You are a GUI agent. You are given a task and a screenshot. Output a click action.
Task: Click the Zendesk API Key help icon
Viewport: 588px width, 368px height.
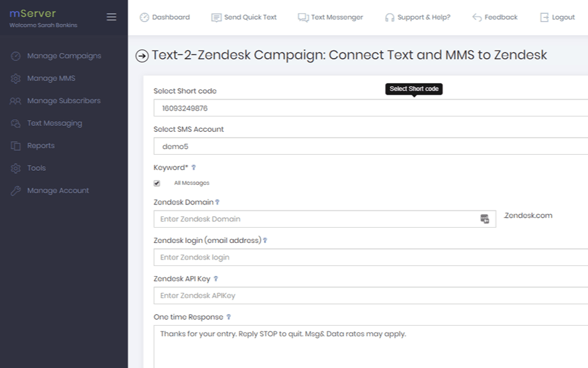(x=216, y=279)
